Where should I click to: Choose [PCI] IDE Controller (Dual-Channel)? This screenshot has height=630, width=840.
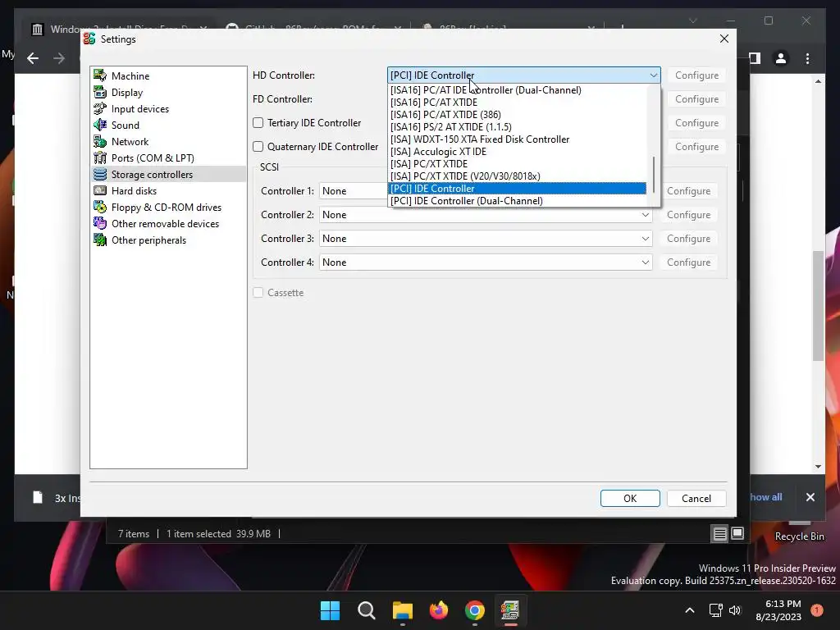(x=518, y=201)
